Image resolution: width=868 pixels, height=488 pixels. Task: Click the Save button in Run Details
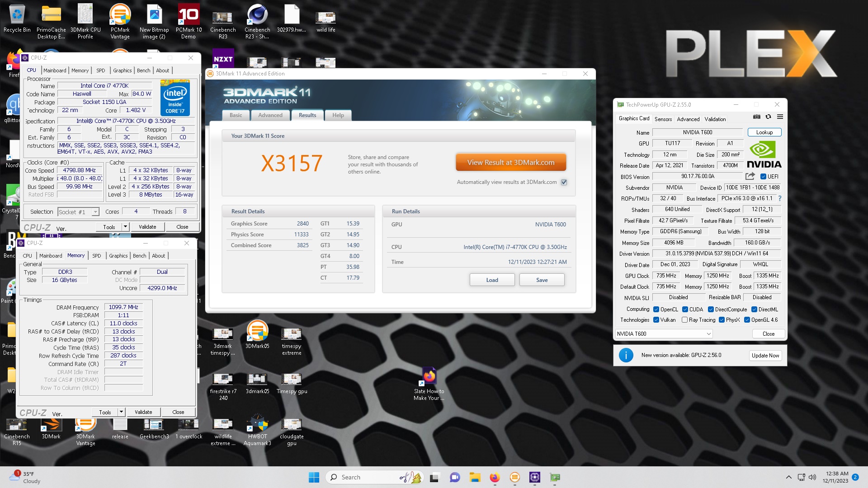tap(542, 280)
